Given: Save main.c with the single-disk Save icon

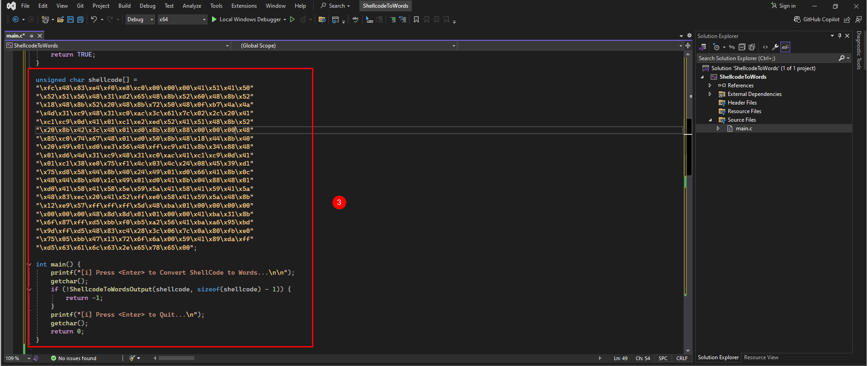Looking at the screenshot, I should click(71, 19).
